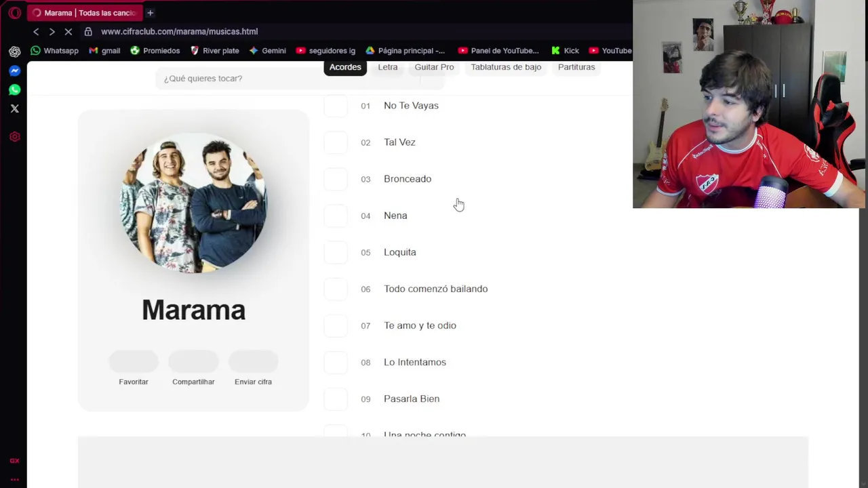
Task: Check the box beside Tal Vez
Action: 336,142
